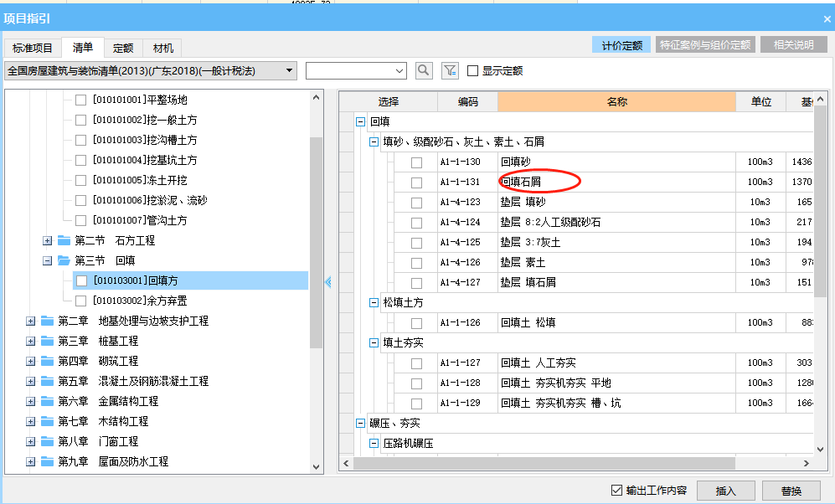Tick the checkbox for A1-1-131 回填石屑
This screenshot has height=504, width=835.
[x=416, y=183]
